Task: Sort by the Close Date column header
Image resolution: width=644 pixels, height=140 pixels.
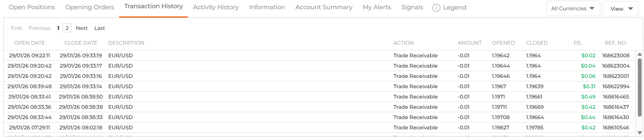Action: pos(81,43)
